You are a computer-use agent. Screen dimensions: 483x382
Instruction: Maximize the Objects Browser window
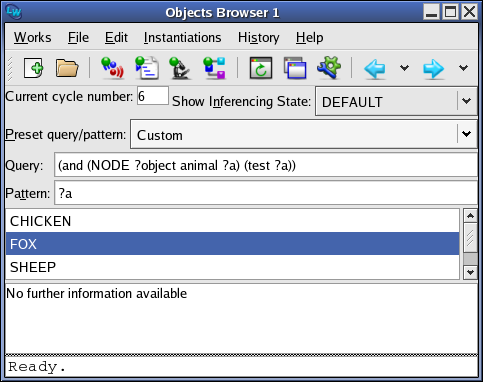[450, 12]
